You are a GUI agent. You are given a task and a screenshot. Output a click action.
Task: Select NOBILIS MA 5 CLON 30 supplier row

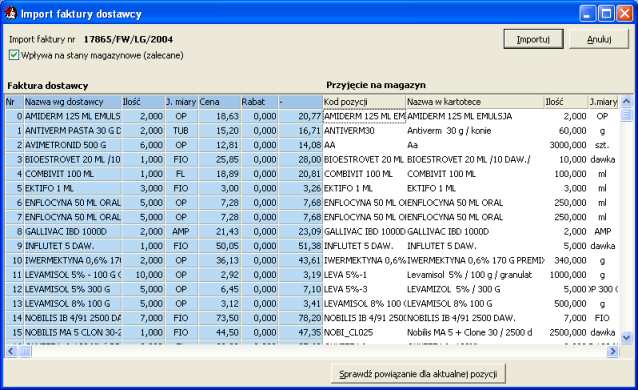72,333
